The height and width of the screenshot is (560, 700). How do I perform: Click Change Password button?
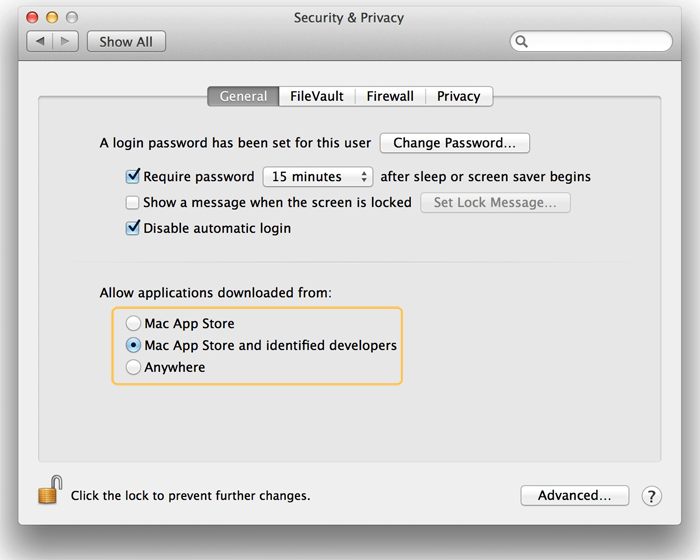[x=454, y=143]
